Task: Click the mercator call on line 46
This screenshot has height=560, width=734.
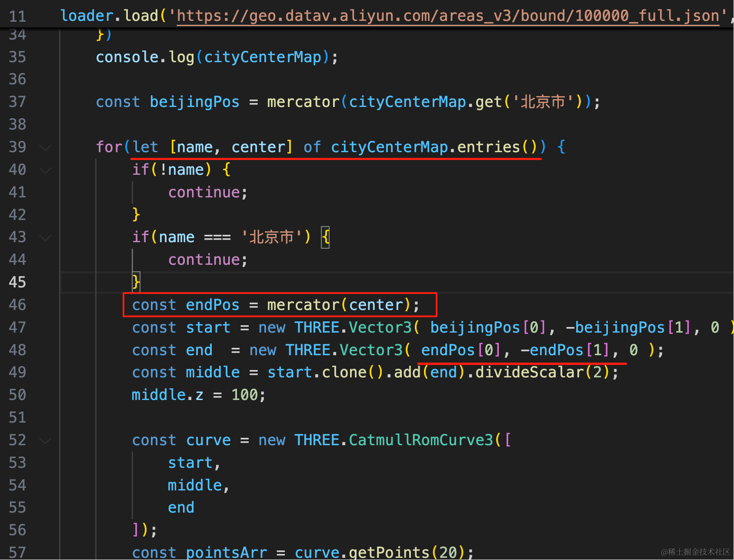Action: click(303, 305)
